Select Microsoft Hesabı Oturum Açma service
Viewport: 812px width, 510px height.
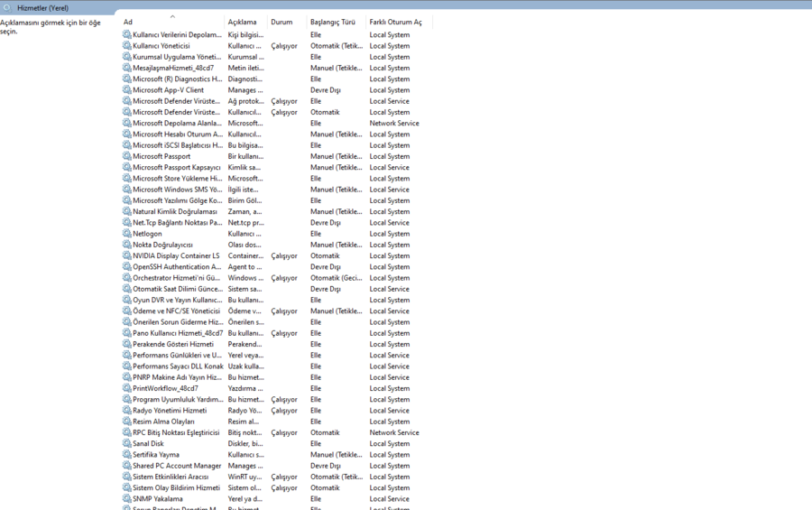coord(277,134)
